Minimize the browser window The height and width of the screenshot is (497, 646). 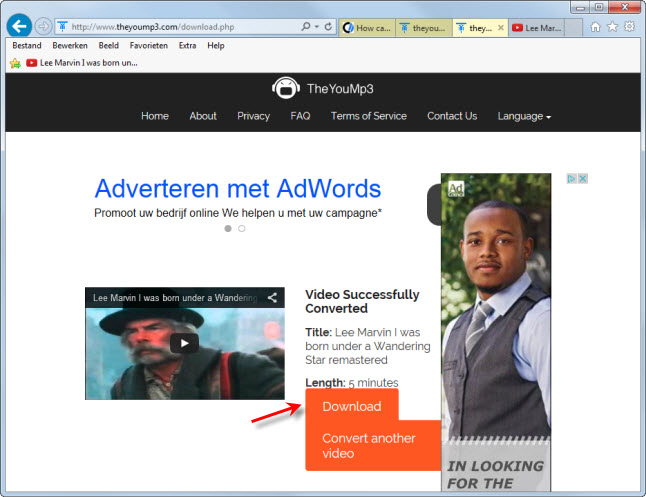580,7
